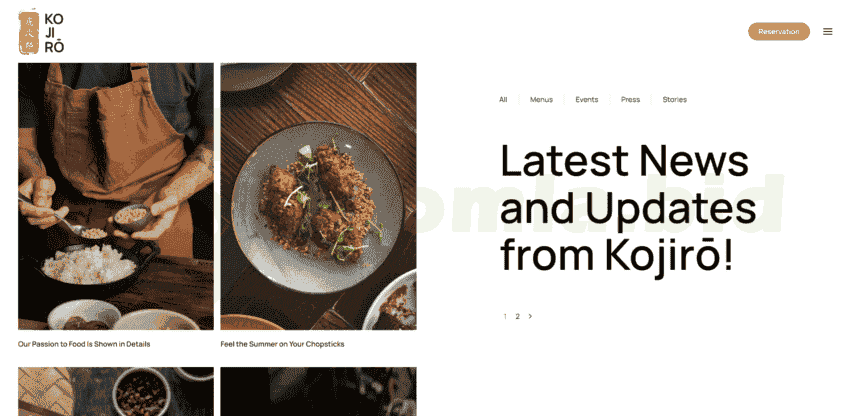The width and height of the screenshot is (850, 416).
Task: Filter posts by Menus
Action: coord(541,99)
